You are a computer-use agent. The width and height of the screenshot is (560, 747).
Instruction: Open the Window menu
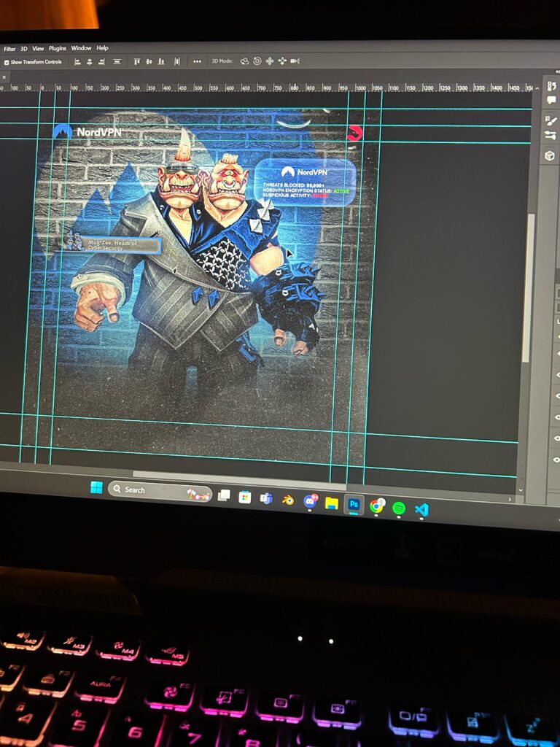coord(82,48)
